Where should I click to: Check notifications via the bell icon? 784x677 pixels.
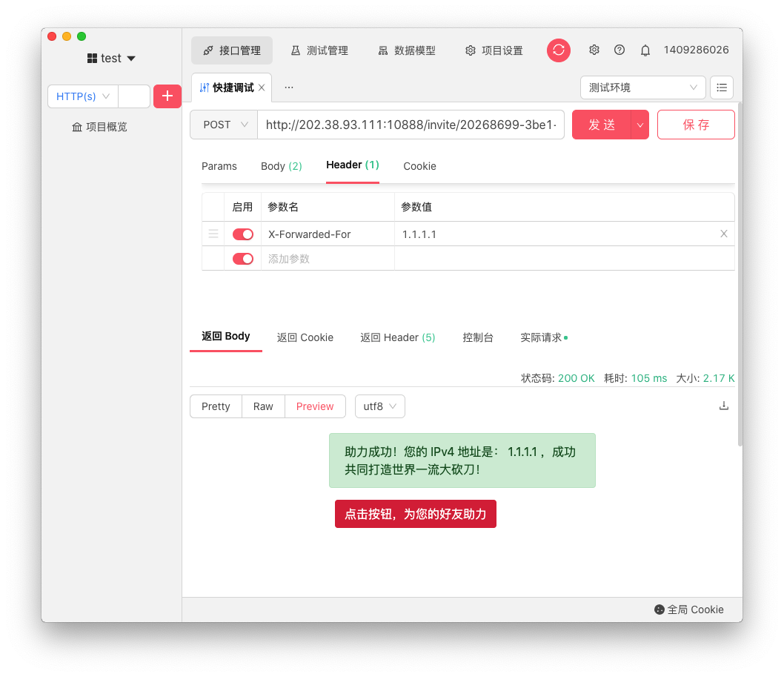[x=645, y=50]
